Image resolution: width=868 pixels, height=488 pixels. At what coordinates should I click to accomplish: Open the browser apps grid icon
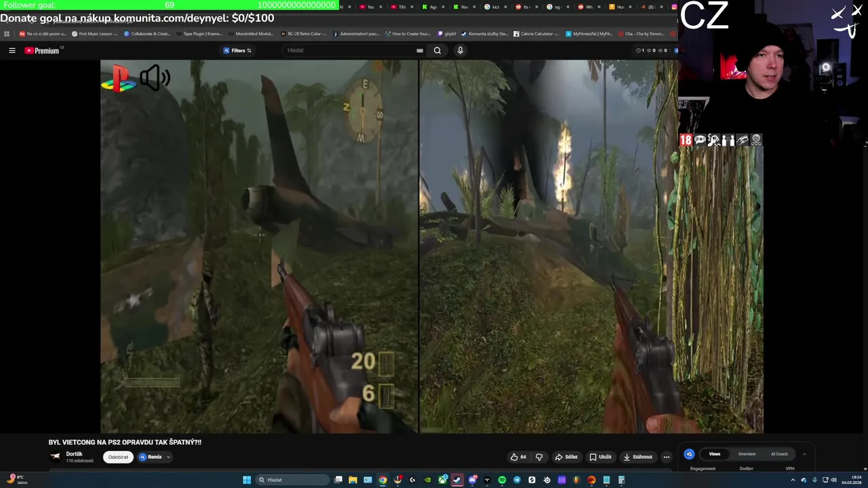[7, 33]
